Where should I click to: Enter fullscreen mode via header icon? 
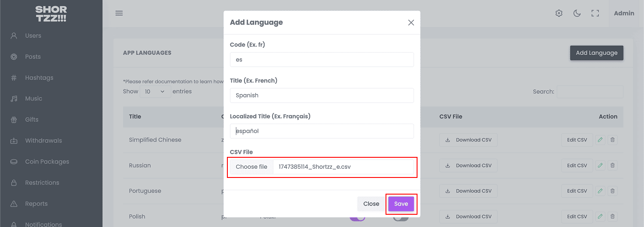(595, 13)
